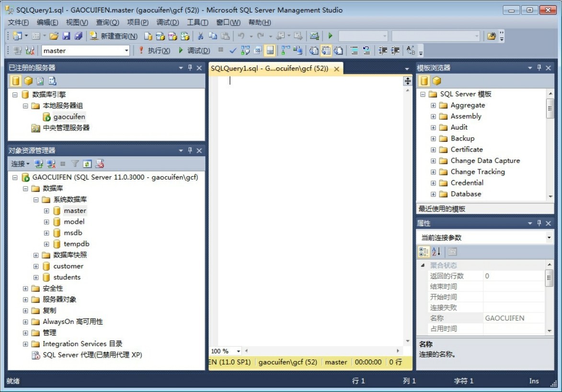Click the Copy icon in toolbar
This screenshot has height=392, width=562.
click(213, 36)
